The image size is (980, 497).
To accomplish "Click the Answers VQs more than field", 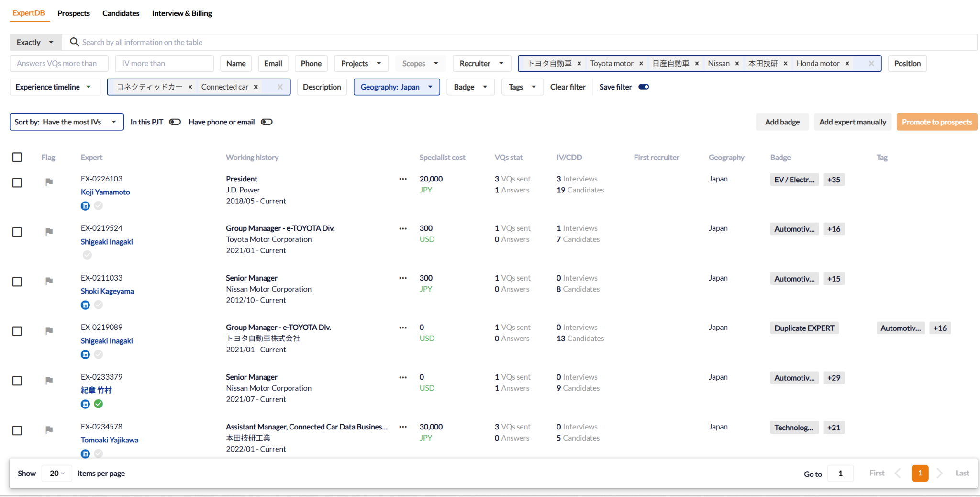I will point(59,64).
